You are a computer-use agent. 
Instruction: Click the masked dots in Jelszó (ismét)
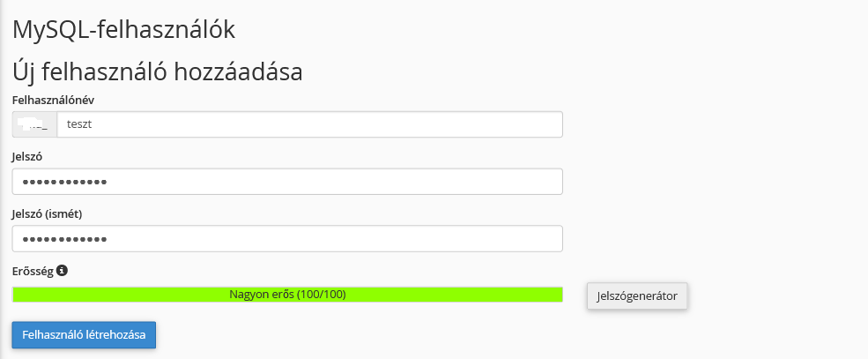pos(64,239)
